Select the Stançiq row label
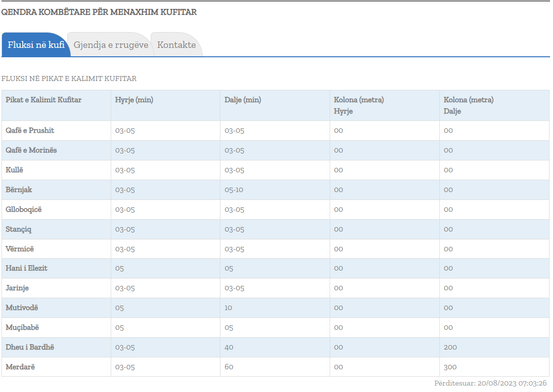The image size is (553, 392). click(x=19, y=230)
